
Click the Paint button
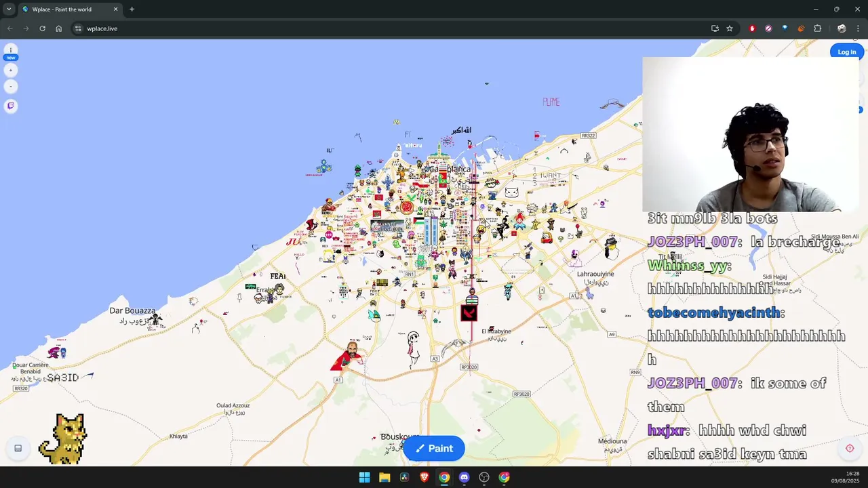pos(434,448)
